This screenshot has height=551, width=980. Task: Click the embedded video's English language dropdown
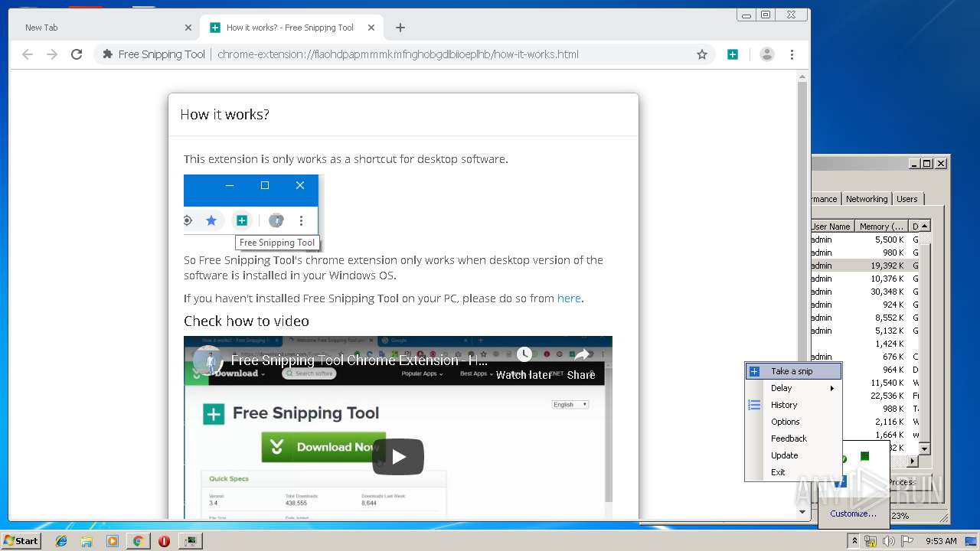click(x=570, y=405)
